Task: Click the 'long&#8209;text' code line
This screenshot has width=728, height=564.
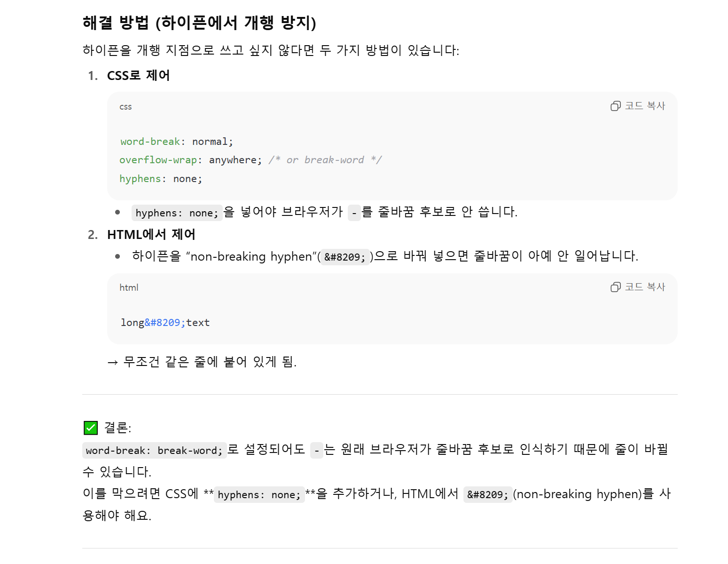Action: point(165,323)
